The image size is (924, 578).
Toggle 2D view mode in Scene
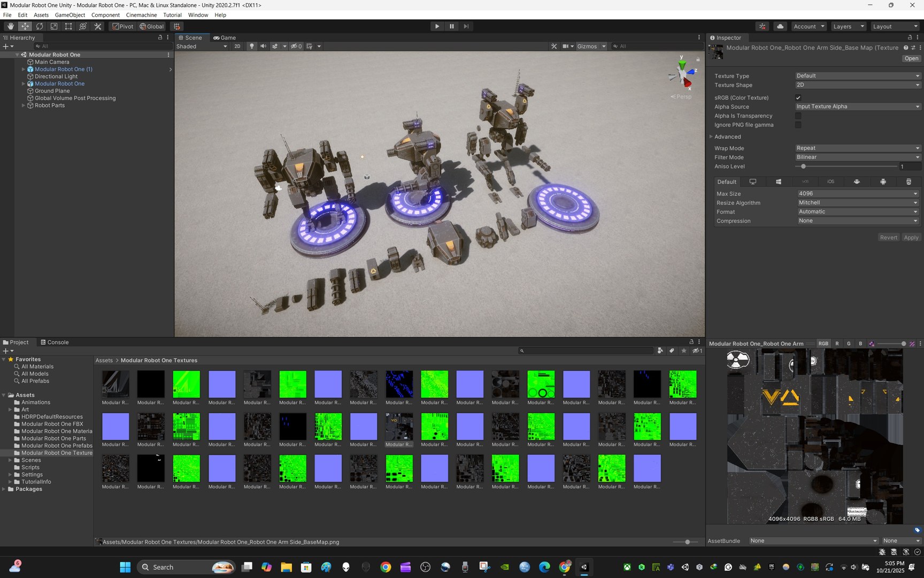[x=237, y=47]
